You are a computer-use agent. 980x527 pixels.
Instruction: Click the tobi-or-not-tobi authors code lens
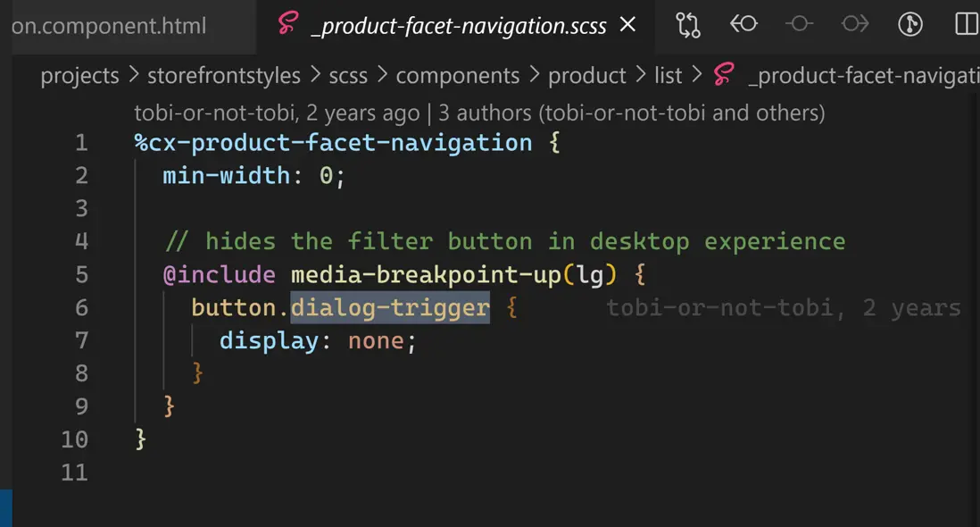[479, 113]
